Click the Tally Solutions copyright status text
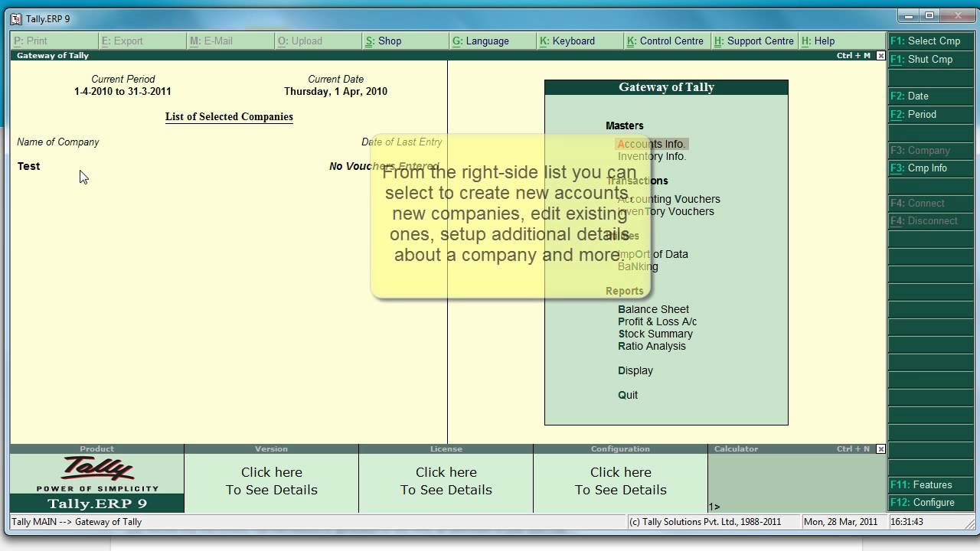Viewport: 980px width, 551px height. coord(705,522)
